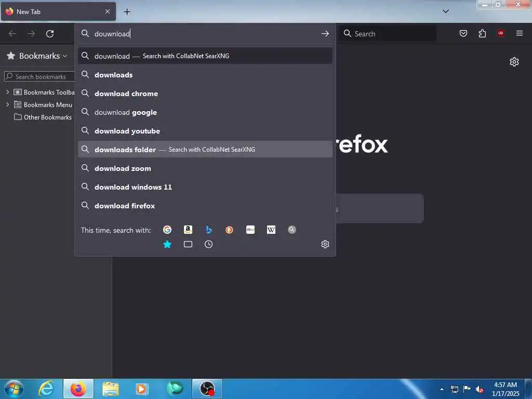Image resolution: width=532 pixels, height=399 pixels.
Task: Choose douwnload Search with CollabNet SearXNG
Action: click(x=205, y=56)
